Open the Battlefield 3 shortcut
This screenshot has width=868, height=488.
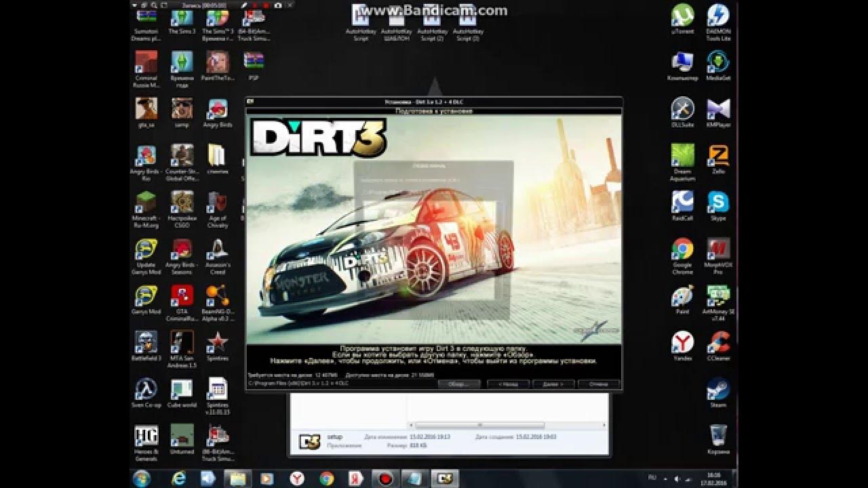point(146,346)
